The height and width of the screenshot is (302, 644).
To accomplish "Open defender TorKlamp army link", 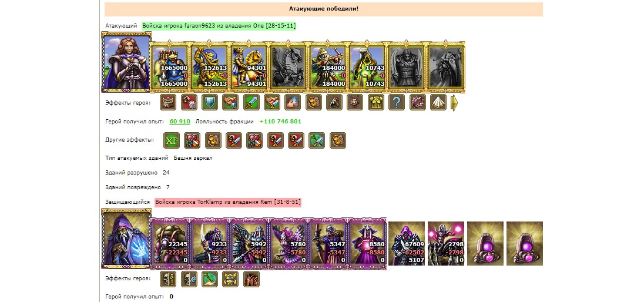I will click(x=228, y=202).
